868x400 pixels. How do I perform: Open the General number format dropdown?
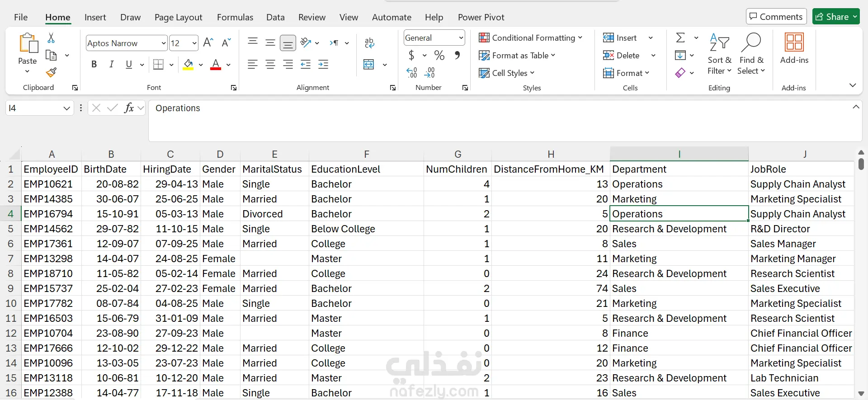[x=461, y=38]
